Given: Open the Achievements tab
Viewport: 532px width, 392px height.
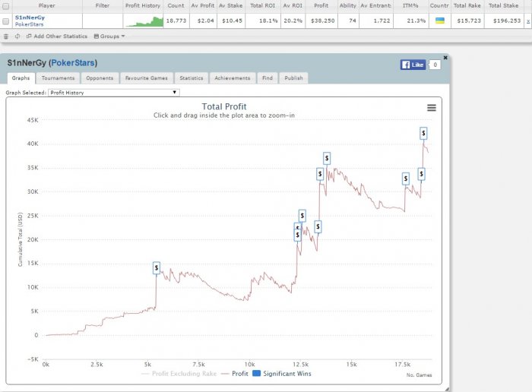Looking at the screenshot, I should pos(233,78).
